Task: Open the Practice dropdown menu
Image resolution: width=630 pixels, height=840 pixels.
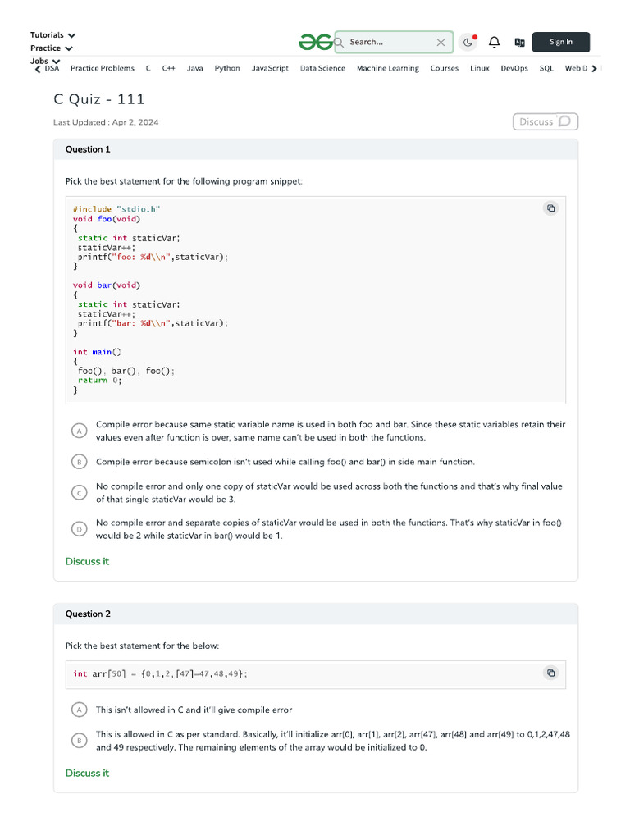Action: click(52, 48)
